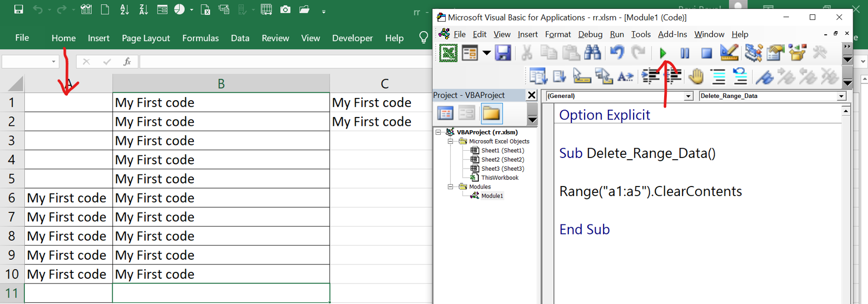
Task: Click the Copy icon in VBA toolbar
Action: (x=549, y=53)
